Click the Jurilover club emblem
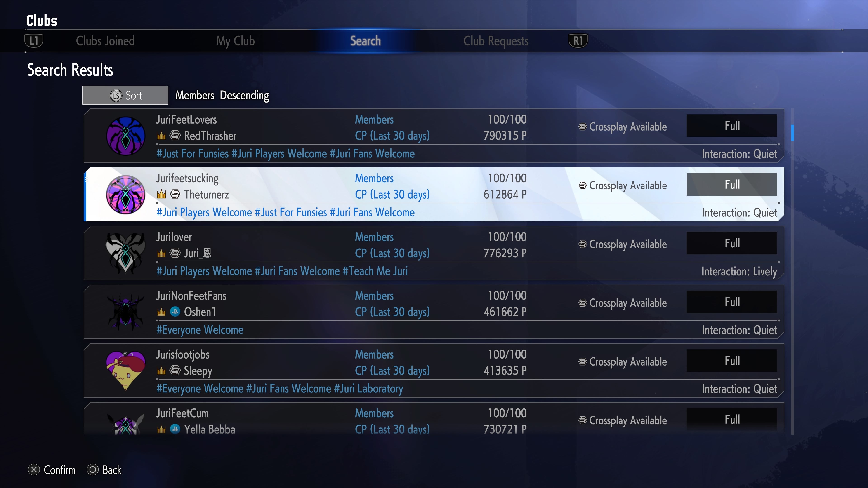 126,253
